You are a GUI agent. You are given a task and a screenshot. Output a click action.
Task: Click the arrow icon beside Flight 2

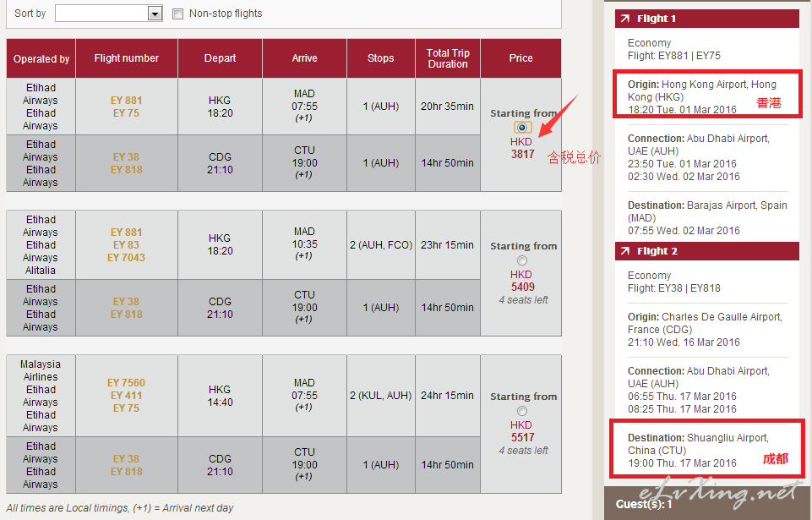625,251
